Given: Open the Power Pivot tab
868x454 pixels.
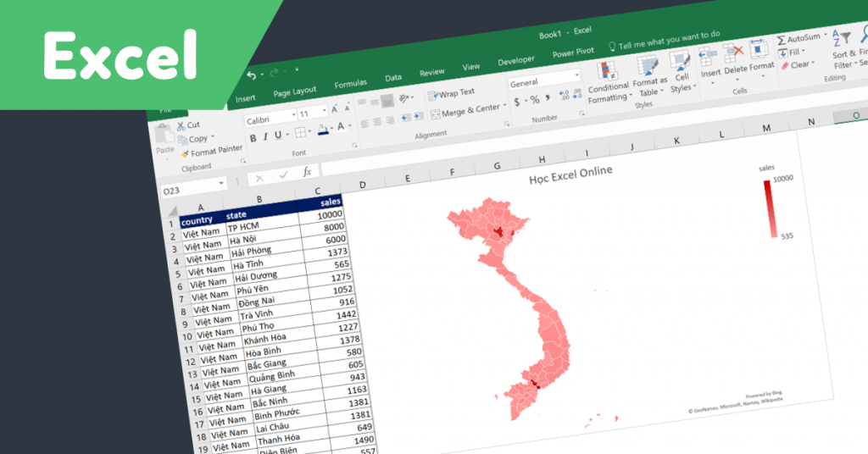Looking at the screenshot, I should click(x=573, y=53).
